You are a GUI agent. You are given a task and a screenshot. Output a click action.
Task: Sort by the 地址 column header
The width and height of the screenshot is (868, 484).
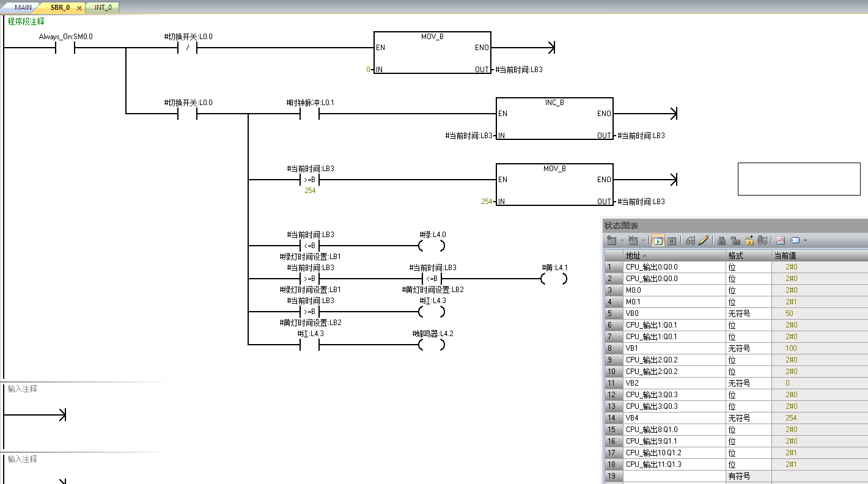point(672,255)
